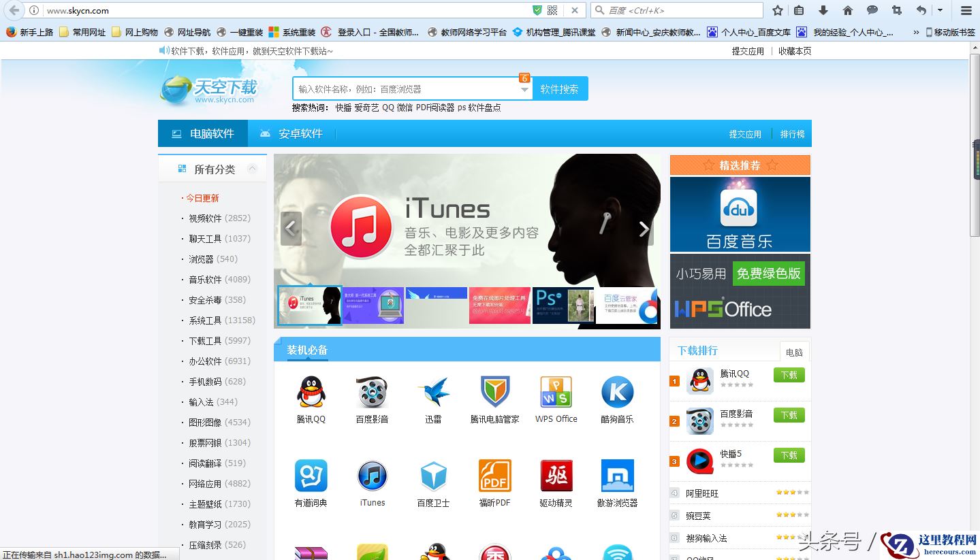Stop page loading with the X button

point(575,10)
